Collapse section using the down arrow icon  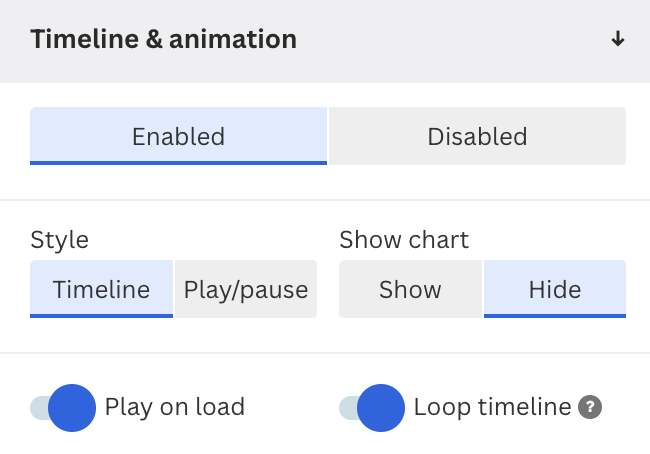(618, 39)
